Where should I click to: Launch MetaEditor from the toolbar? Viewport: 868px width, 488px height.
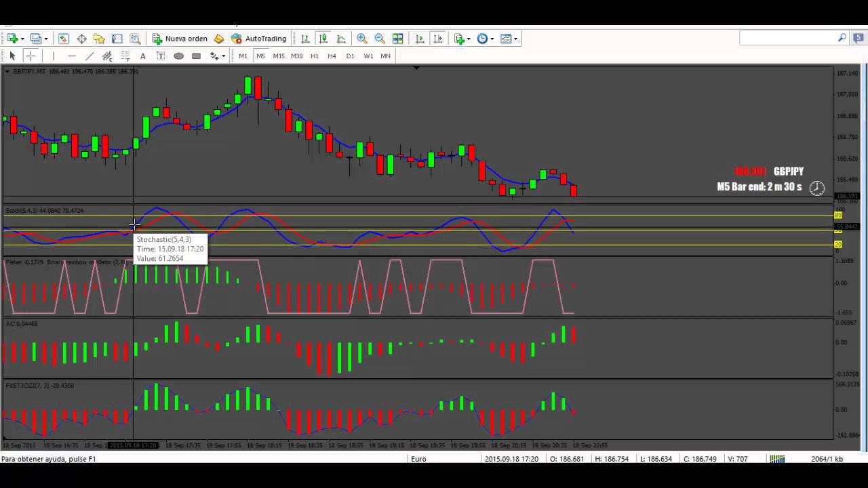click(x=219, y=39)
